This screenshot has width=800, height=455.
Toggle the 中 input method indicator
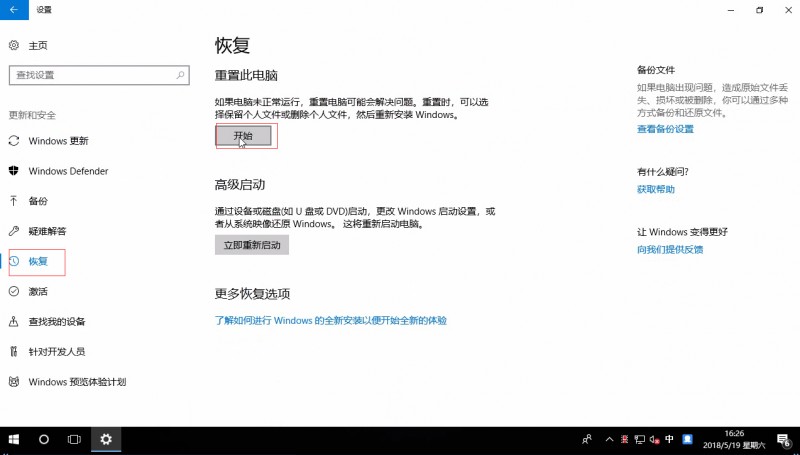(x=669, y=439)
